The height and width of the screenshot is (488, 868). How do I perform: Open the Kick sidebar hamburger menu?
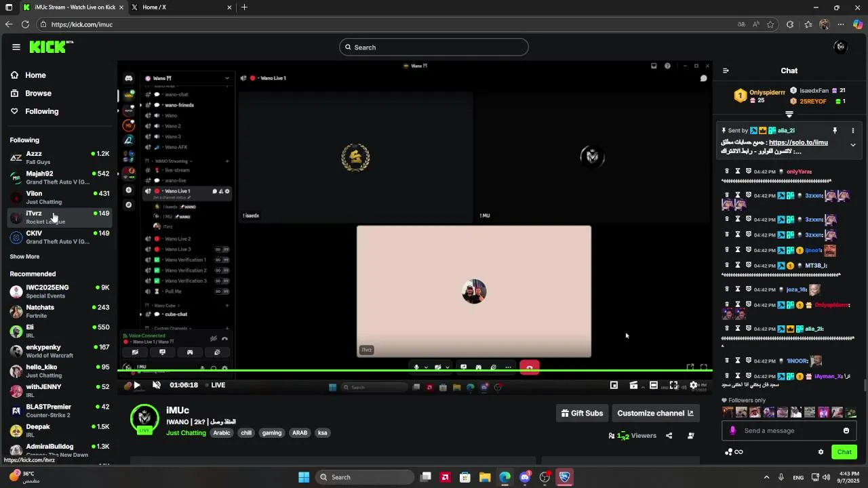click(x=16, y=47)
